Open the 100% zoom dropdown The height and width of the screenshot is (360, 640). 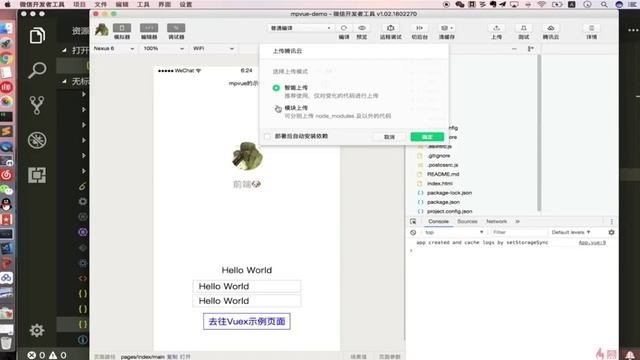(163, 49)
